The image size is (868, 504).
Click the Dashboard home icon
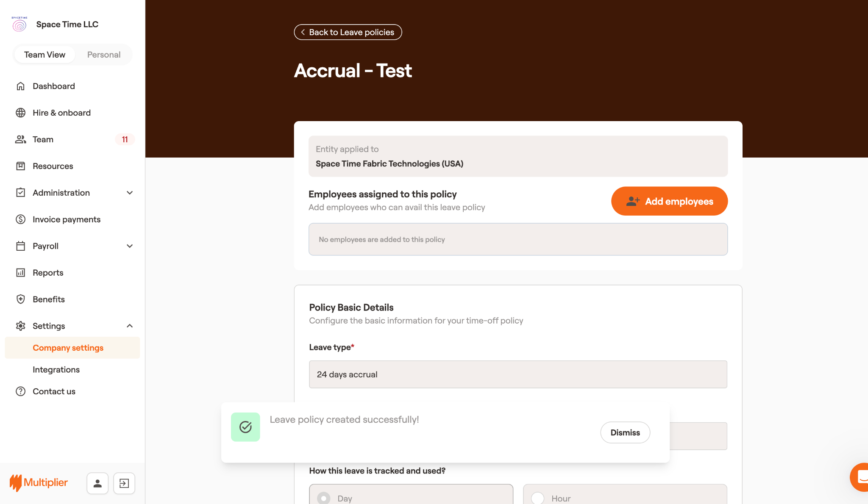(x=20, y=86)
